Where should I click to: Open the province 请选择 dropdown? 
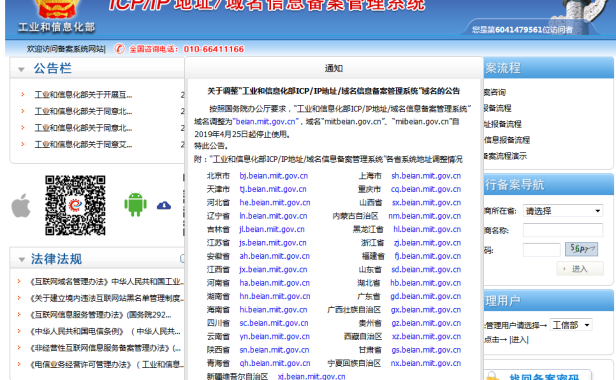pos(563,211)
